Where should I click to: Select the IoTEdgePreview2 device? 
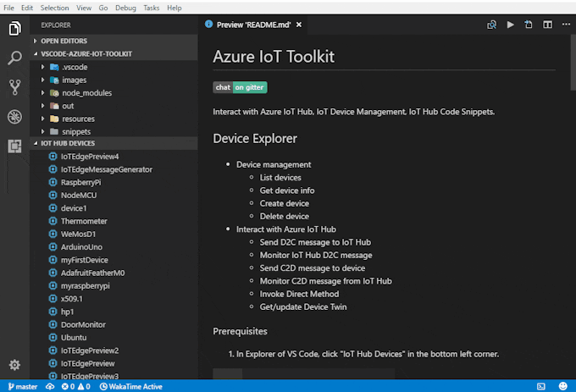90,351
